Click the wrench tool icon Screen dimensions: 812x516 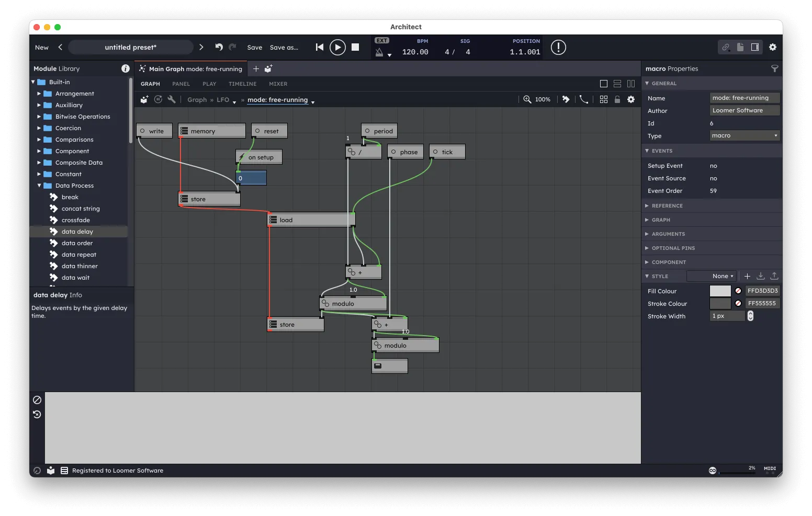pos(172,99)
